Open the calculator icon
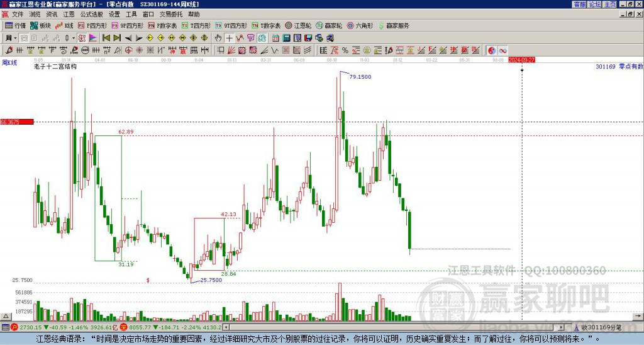The height and width of the screenshot is (345, 644). click(286, 38)
